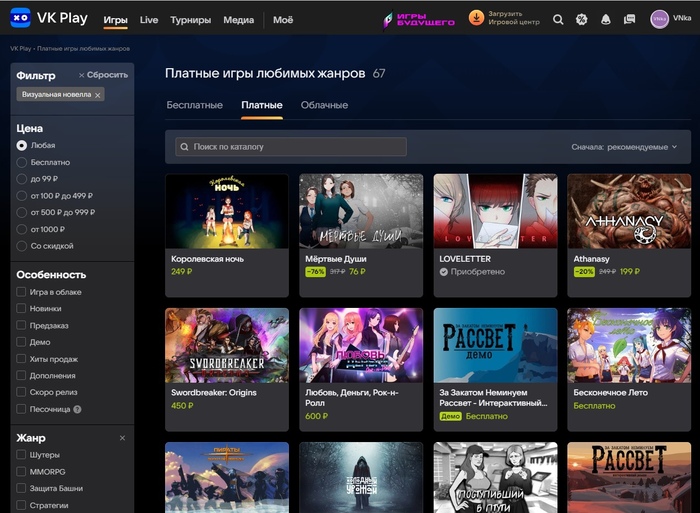700x513 pixels.
Task: Click the orange download Игровой центр icon
Action: (x=476, y=18)
